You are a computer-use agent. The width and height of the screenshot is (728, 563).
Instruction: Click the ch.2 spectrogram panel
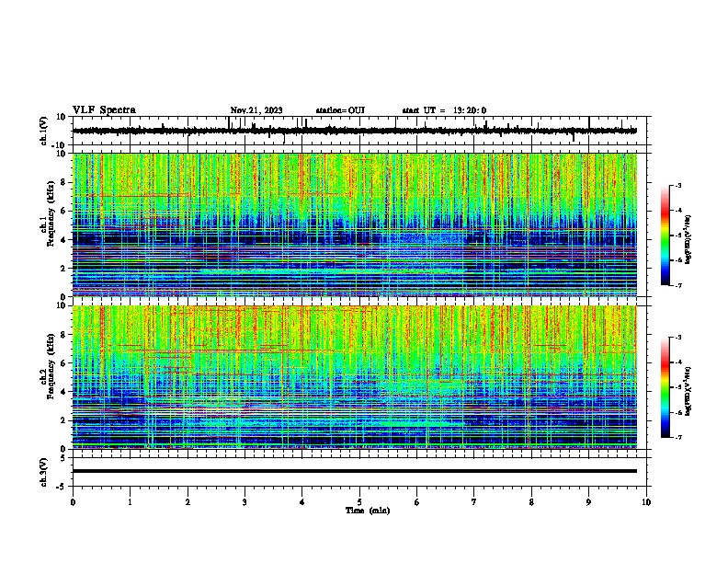pos(355,377)
